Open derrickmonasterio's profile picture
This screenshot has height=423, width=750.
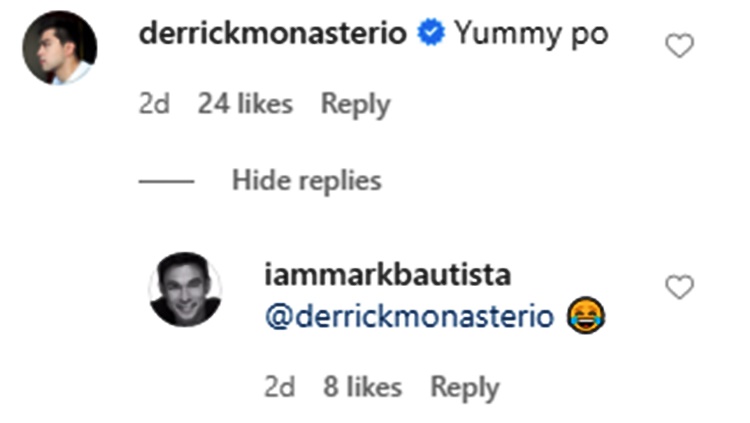pyautogui.click(x=60, y=48)
